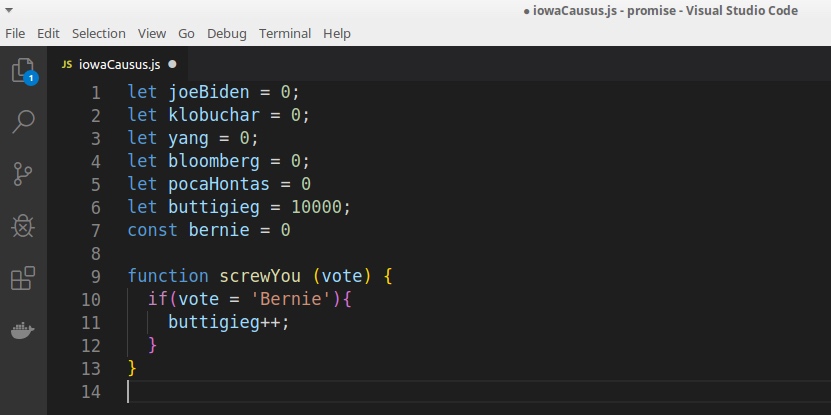Open the Search view icon
Screen dimensions: 831x415
pos(22,122)
